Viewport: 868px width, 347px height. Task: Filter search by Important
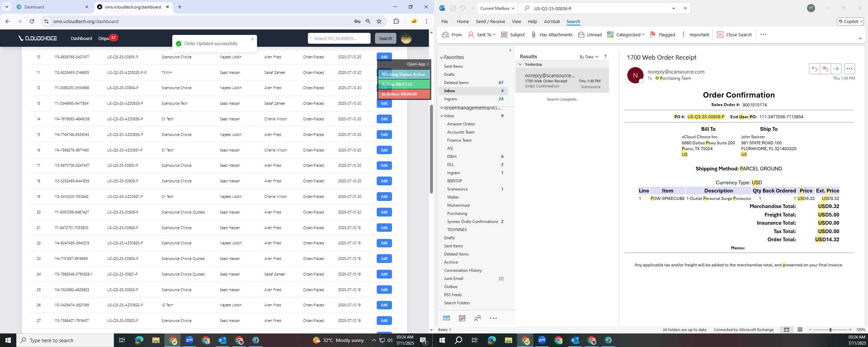point(695,35)
